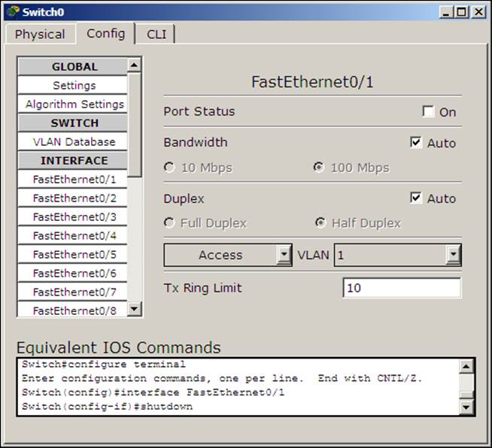Select FastEthernet0/7 in the interface list
492x448 pixels.
[73, 292]
